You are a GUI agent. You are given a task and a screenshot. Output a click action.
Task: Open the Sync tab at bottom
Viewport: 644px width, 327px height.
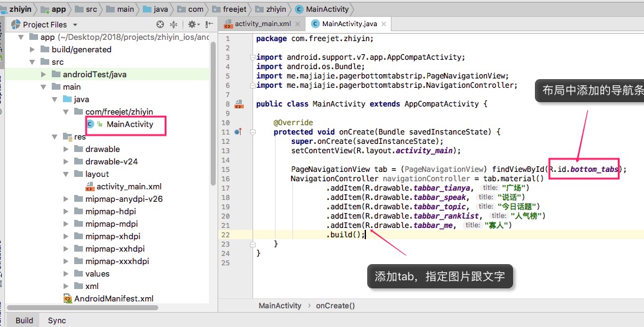click(x=57, y=320)
